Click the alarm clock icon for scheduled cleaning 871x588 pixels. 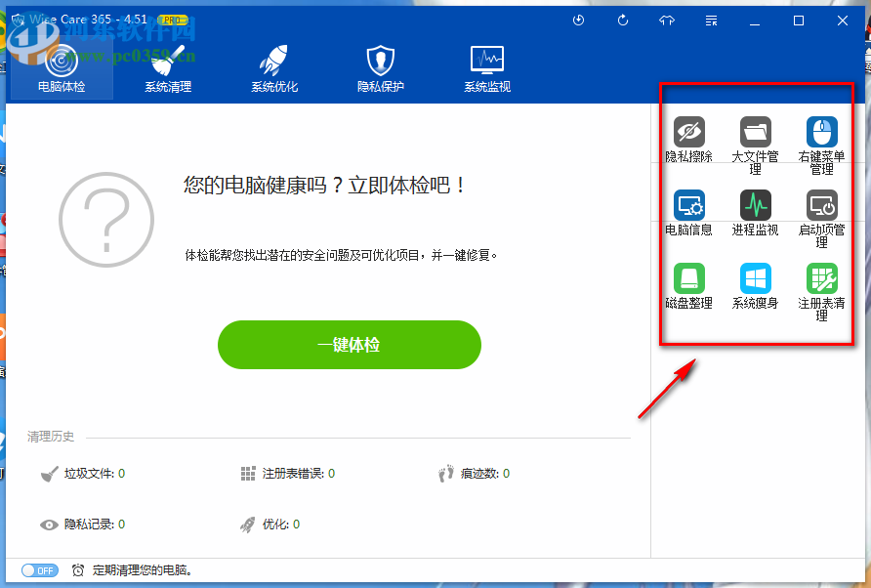(80, 570)
